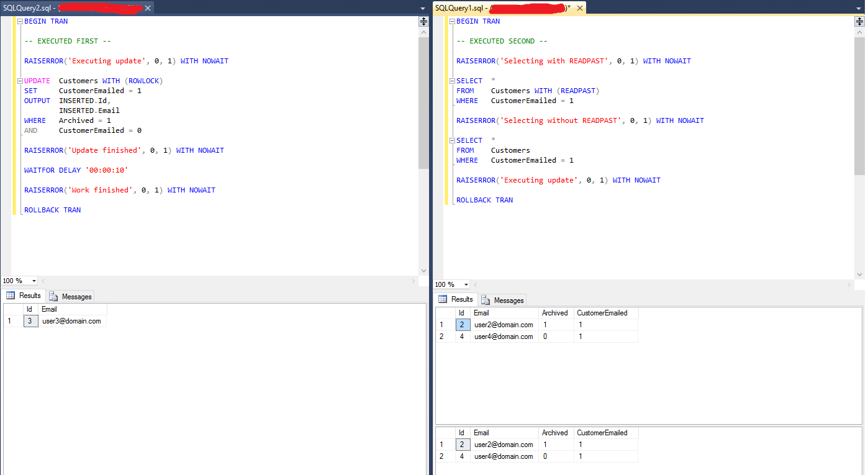Click the split-window handle in SQLQuery1 editor
The image size is (868, 475).
coord(859,21)
